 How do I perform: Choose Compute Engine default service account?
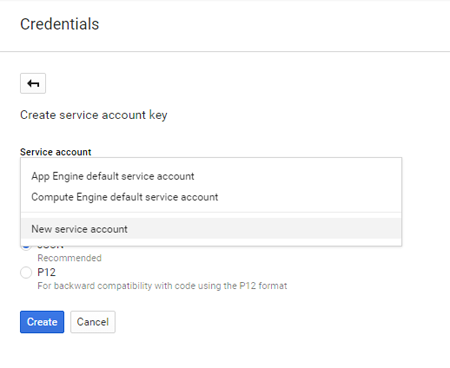tap(211, 197)
